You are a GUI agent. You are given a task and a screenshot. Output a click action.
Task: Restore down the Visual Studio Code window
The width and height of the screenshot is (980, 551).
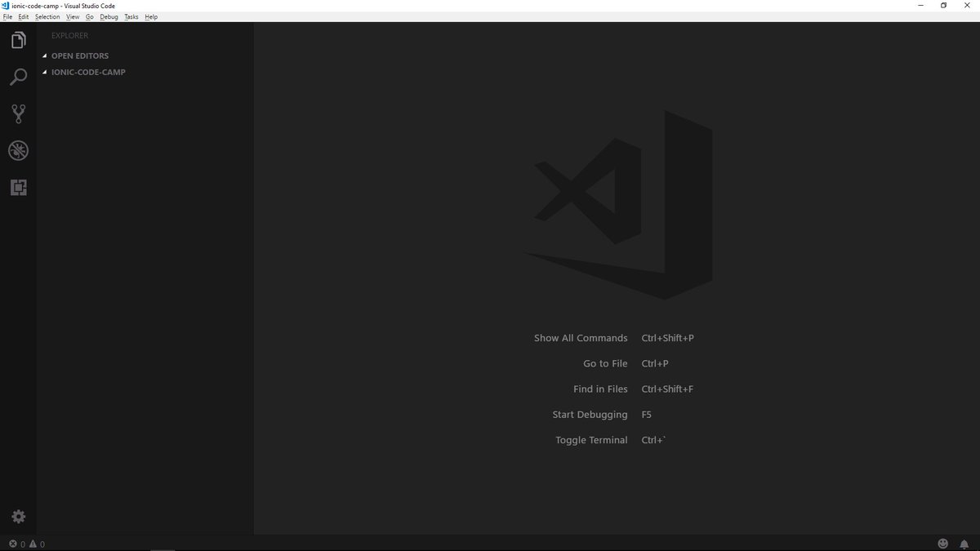(944, 6)
